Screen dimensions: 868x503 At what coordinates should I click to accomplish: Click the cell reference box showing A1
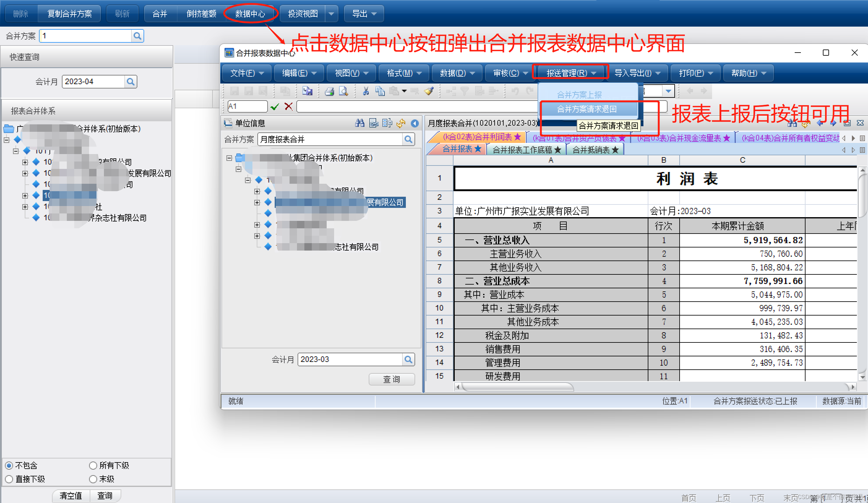click(x=247, y=106)
